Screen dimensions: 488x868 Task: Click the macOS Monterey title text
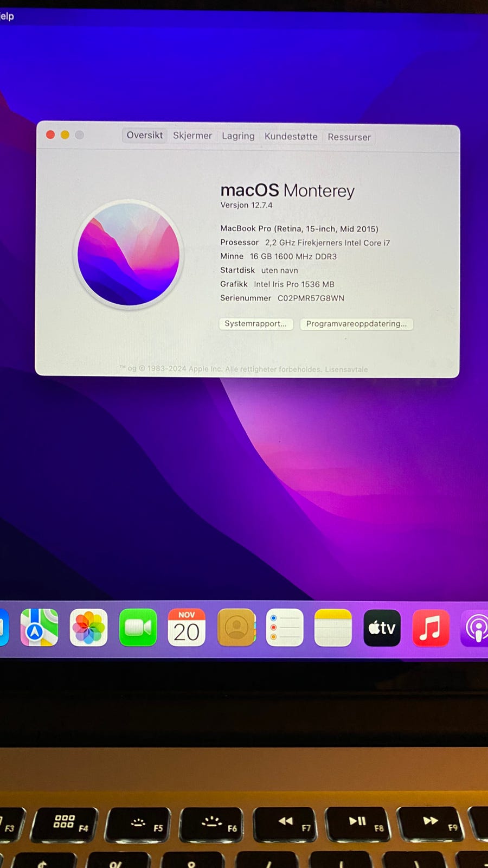point(287,190)
